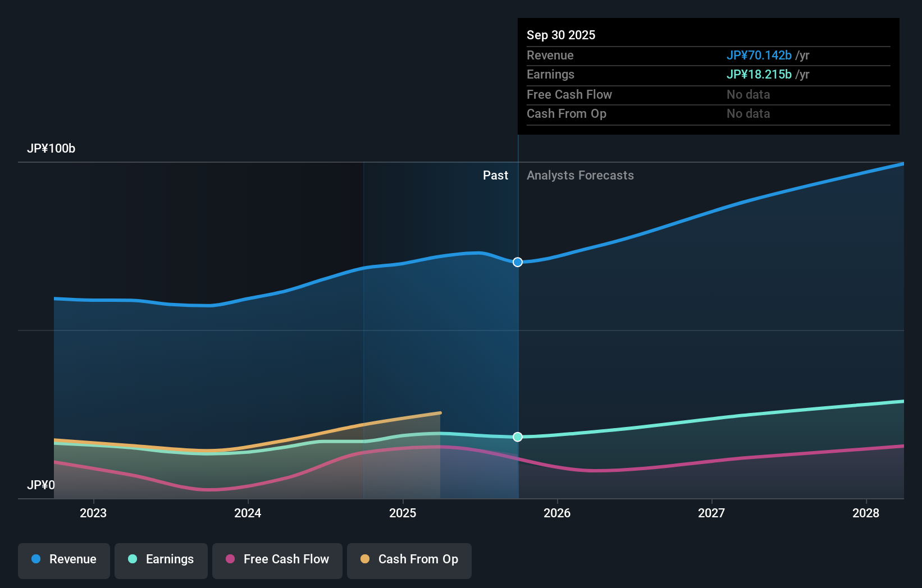Click the JP¥70.142b revenue value in tooltip
The image size is (922, 588).
pos(760,55)
